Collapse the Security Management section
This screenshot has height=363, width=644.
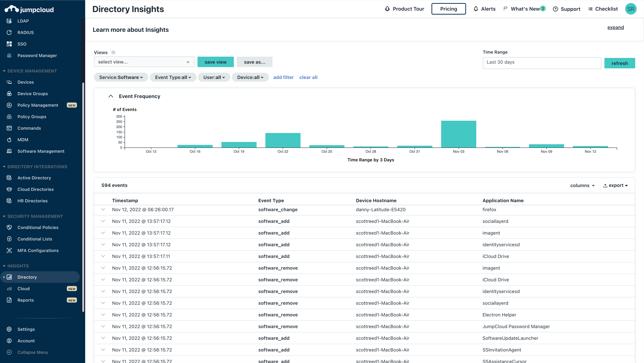(4, 216)
